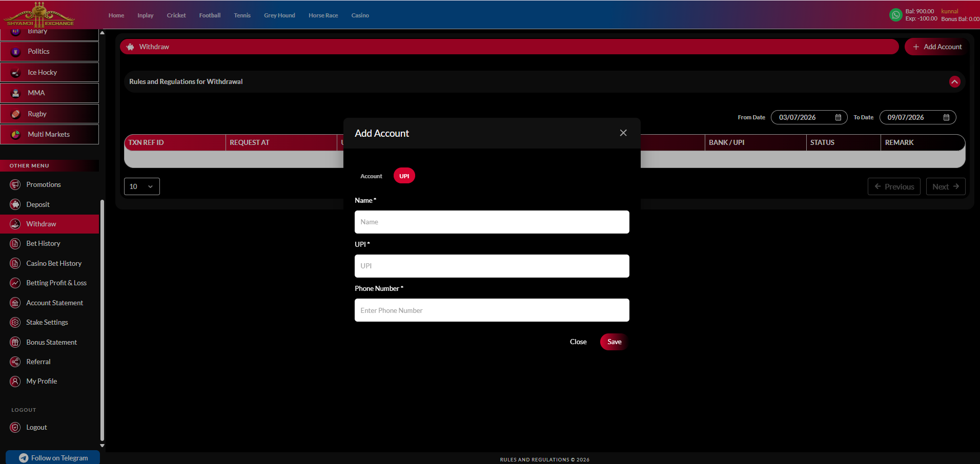Click the STATUS column header

point(843,142)
